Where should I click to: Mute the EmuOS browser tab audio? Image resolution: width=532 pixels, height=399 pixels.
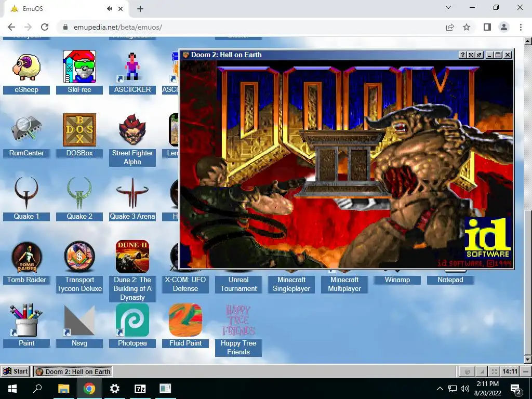click(109, 9)
